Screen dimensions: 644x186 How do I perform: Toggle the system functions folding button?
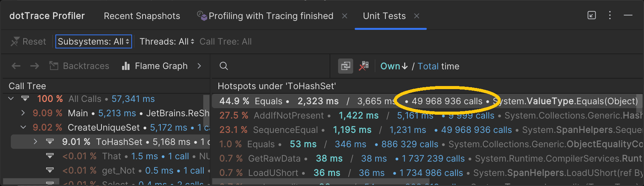pyautogui.click(x=345, y=66)
